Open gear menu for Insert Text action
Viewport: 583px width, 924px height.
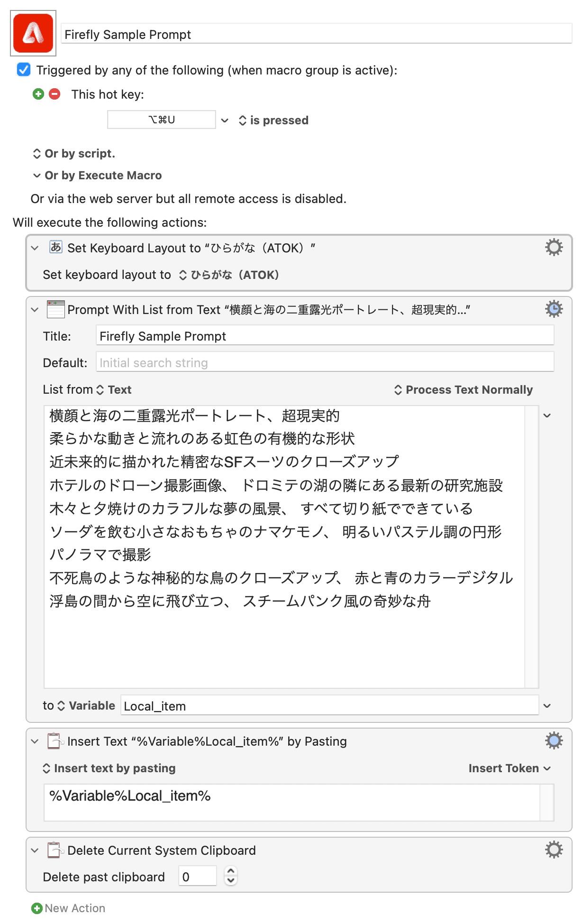554,740
